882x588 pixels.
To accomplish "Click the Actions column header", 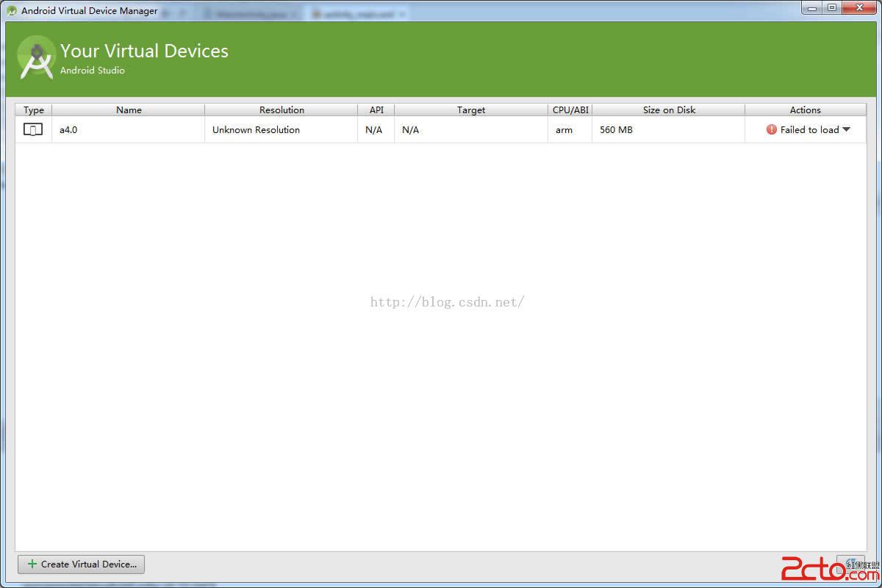I will (805, 110).
